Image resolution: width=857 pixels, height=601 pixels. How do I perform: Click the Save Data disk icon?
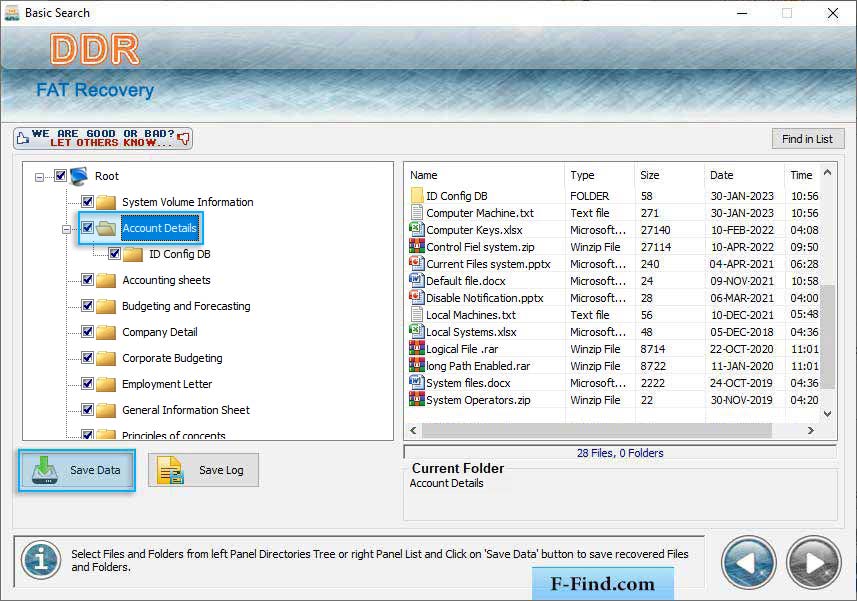pyautogui.click(x=45, y=470)
